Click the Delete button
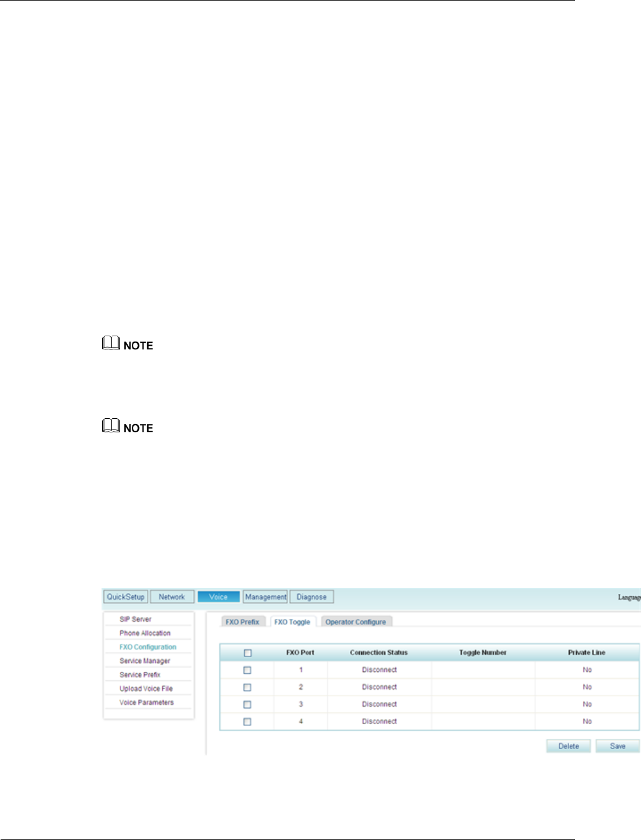This screenshot has width=641, height=840. pyautogui.click(x=569, y=746)
